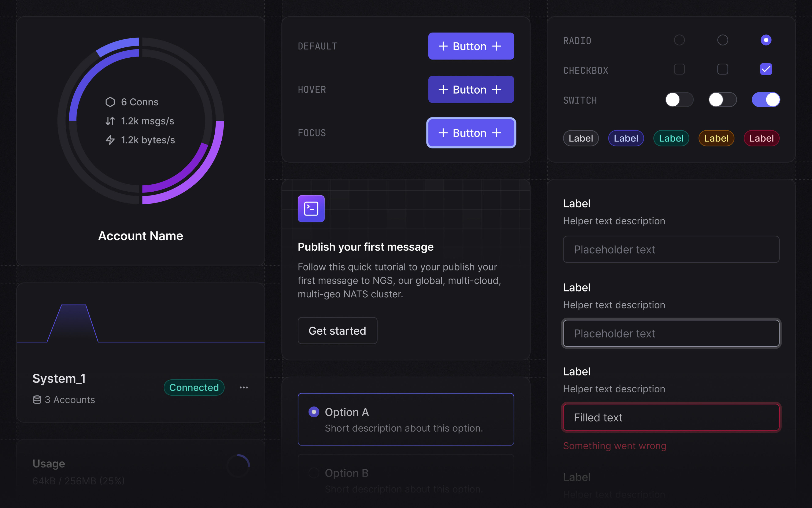This screenshot has height=508, width=812.
Task: Click the right plus icon on FOCUS button
Action: pos(497,133)
